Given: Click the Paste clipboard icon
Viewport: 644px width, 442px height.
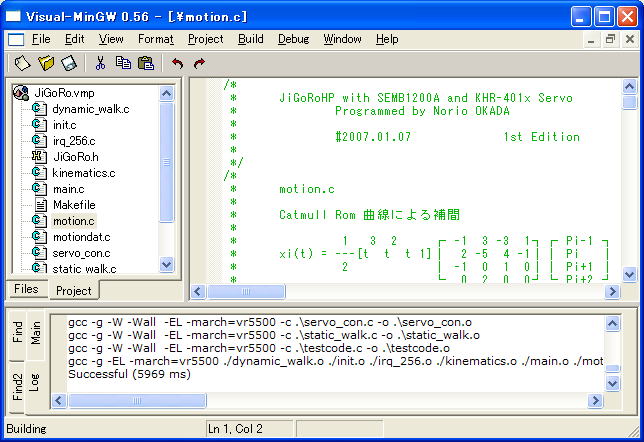Looking at the screenshot, I should coord(145,63).
